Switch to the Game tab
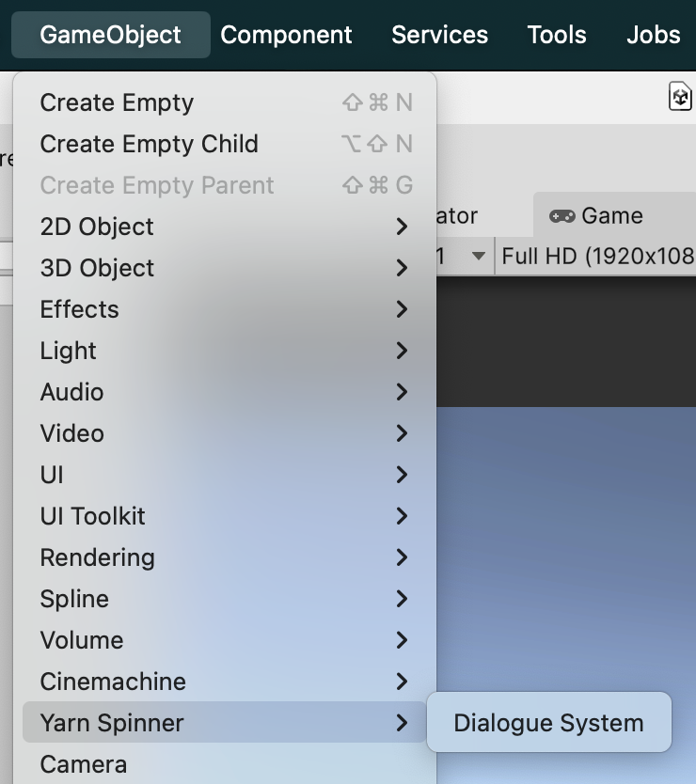The width and height of the screenshot is (696, 784). [x=596, y=215]
